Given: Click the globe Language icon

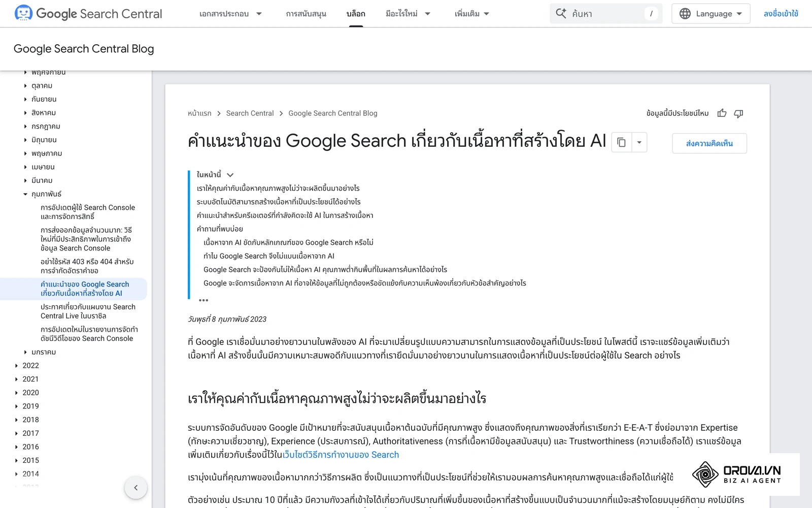Looking at the screenshot, I should tap(685, 14).
